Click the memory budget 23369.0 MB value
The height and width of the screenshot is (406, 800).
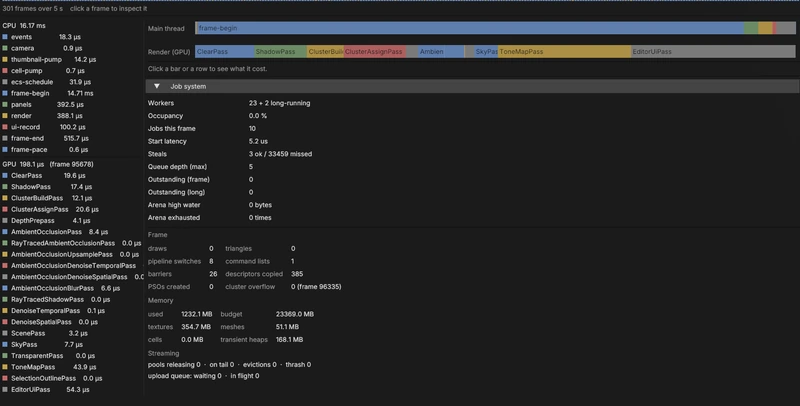coord(295,314)
